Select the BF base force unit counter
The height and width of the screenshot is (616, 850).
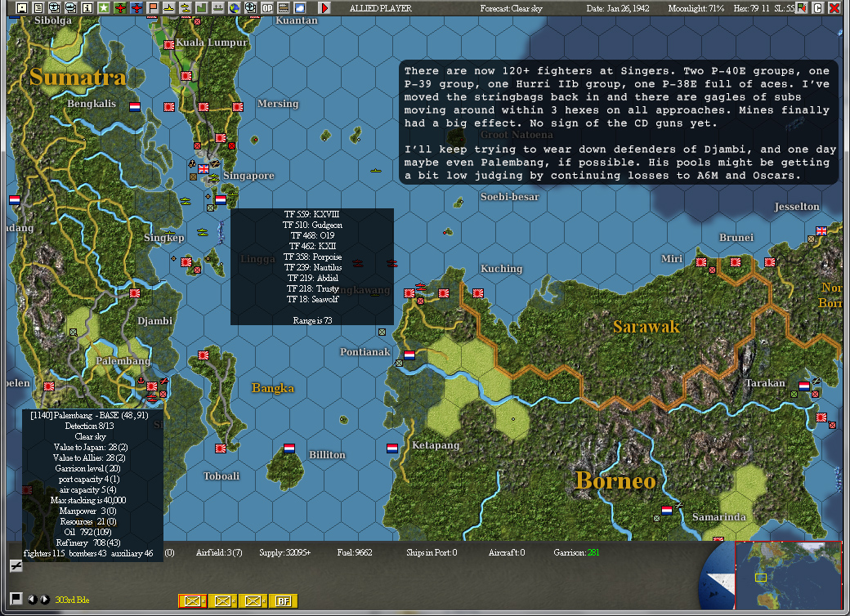coord(284,600)
